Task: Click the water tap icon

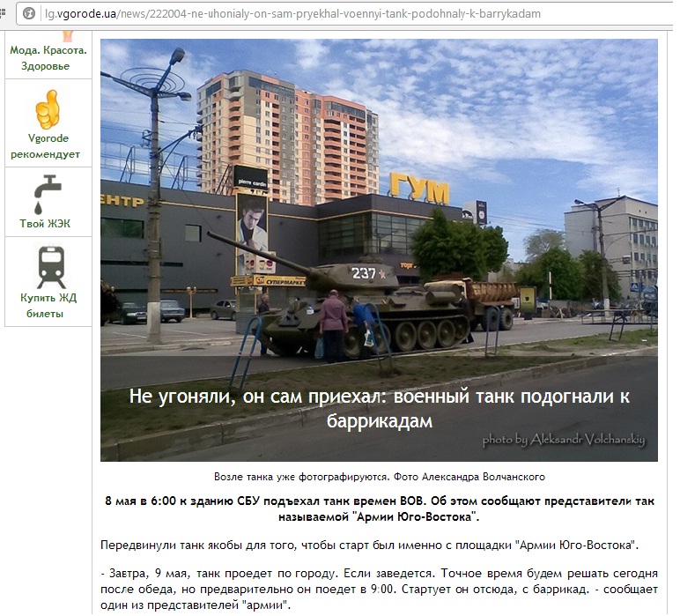Action: (48, 195)
